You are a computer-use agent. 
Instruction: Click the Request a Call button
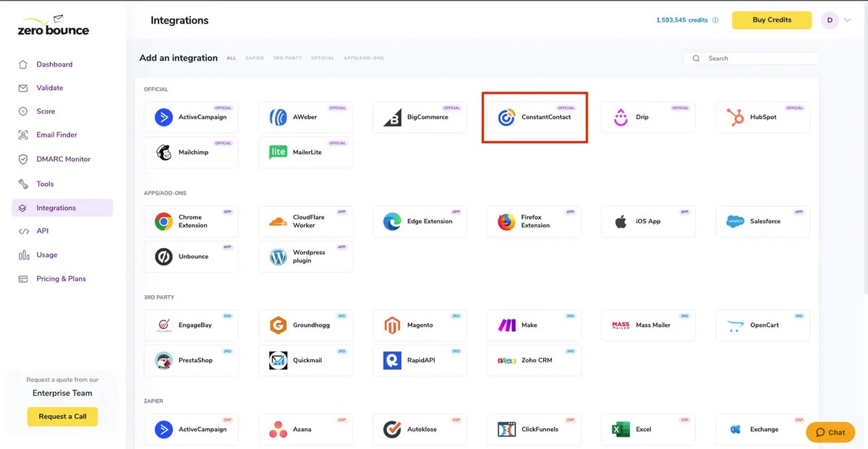[62, 416]
